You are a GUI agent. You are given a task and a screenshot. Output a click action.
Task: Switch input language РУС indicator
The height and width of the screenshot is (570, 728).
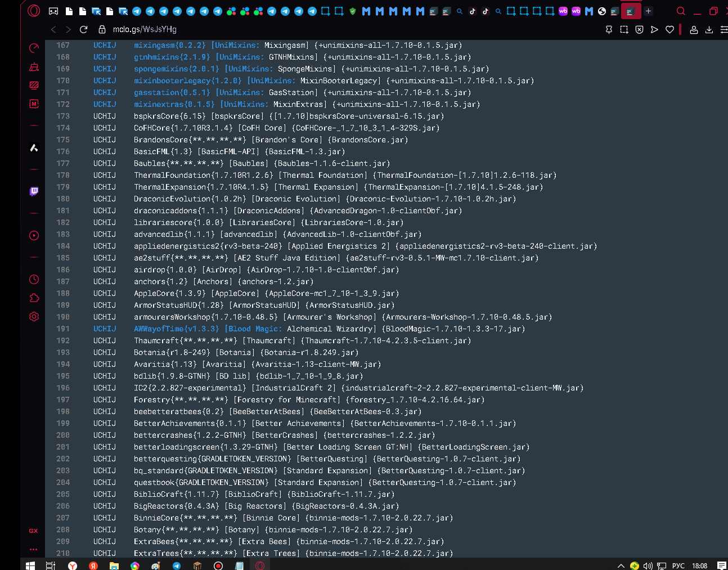coord(678,565)
